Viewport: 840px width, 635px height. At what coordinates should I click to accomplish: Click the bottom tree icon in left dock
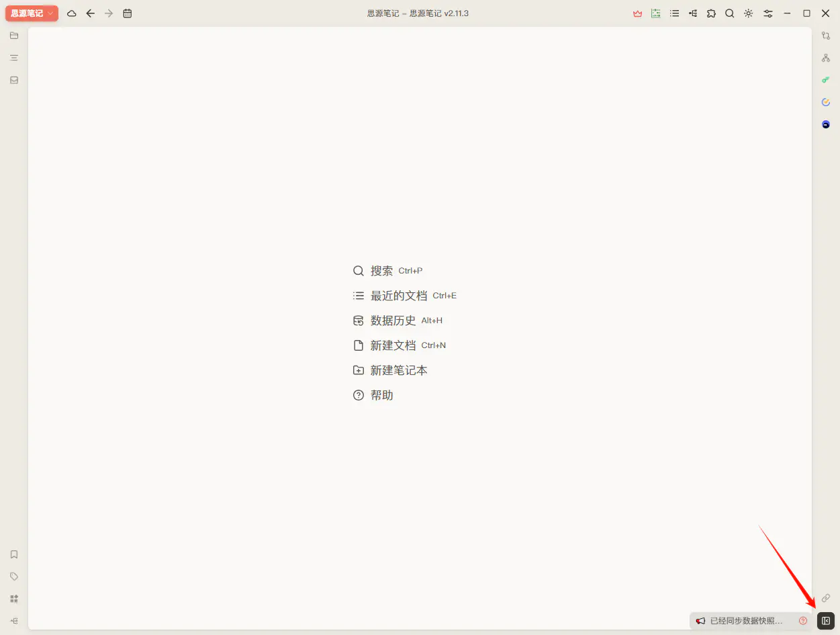[14, 621]
